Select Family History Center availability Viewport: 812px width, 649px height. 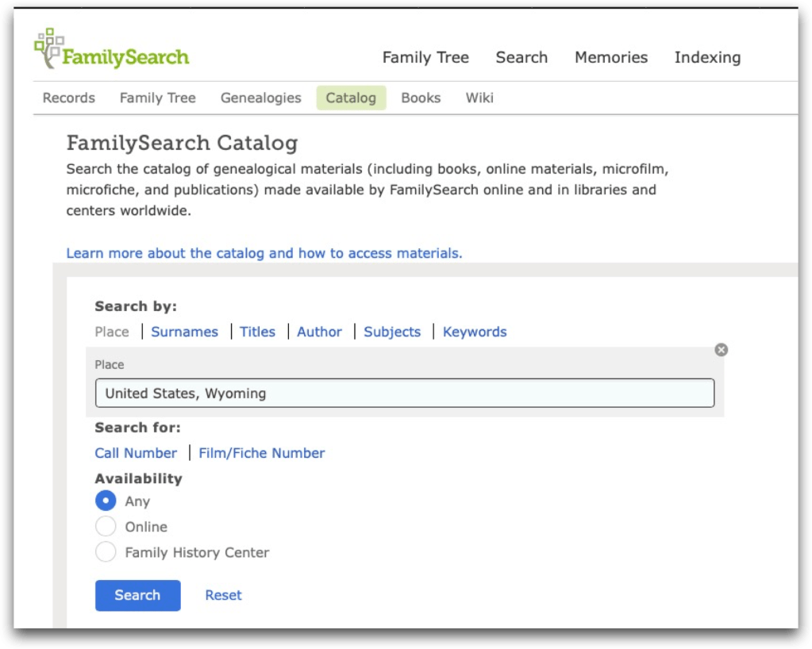click(x=106, y=552)
